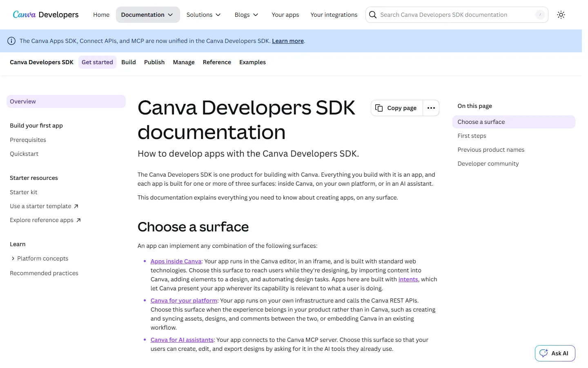Open Prerequisites in the sidebar

[28, 140]
